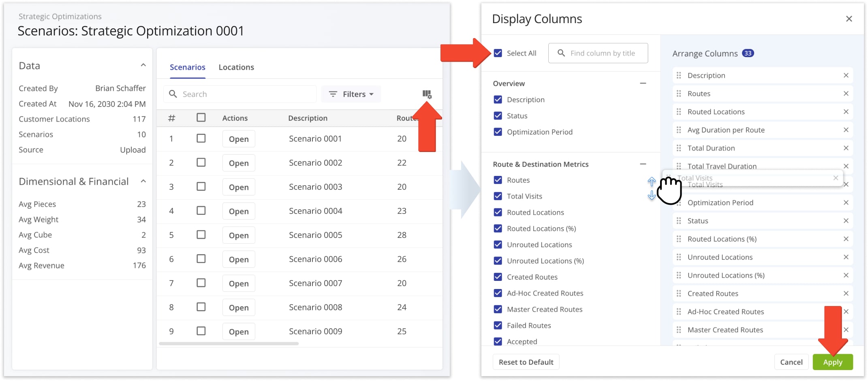
Task: Open the display columns settings icon
Action: [x=427, y=94]
